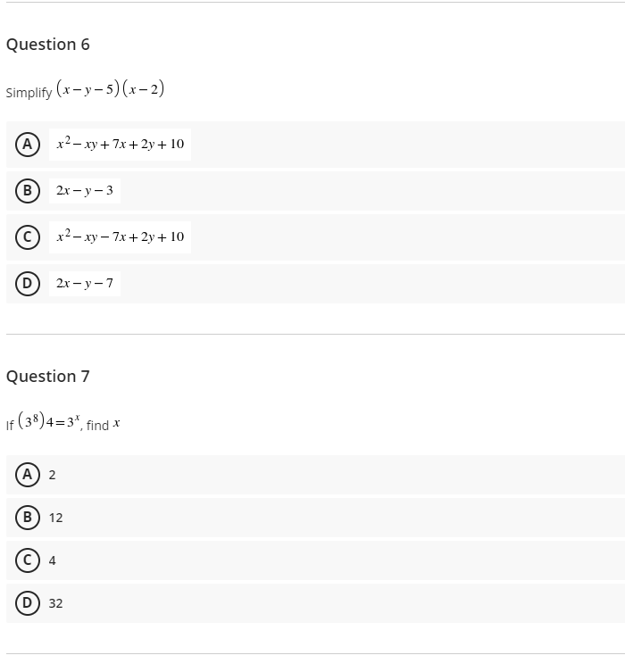Select option A circle for Question 7
Image resolution: width=625 pixels, height=672 pixels.
click(x=28, y=474)
